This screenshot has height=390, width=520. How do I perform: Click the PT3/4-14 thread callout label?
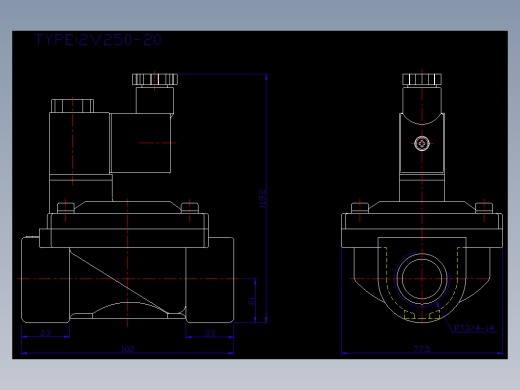[474, 328]
